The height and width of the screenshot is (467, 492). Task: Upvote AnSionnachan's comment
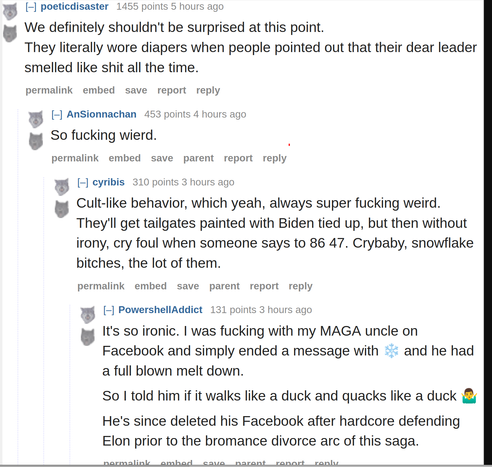(x=36, y=119)
